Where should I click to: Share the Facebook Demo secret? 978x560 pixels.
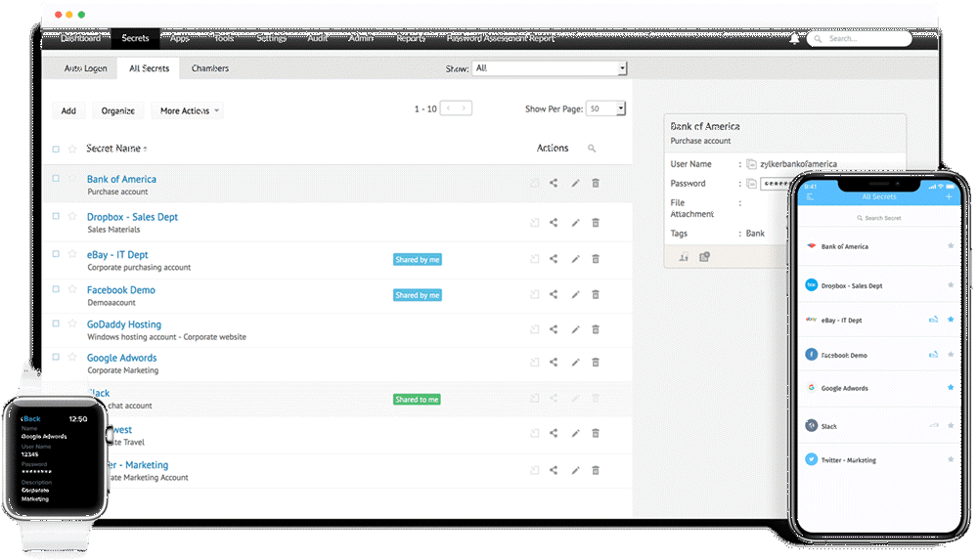(554, 294)
